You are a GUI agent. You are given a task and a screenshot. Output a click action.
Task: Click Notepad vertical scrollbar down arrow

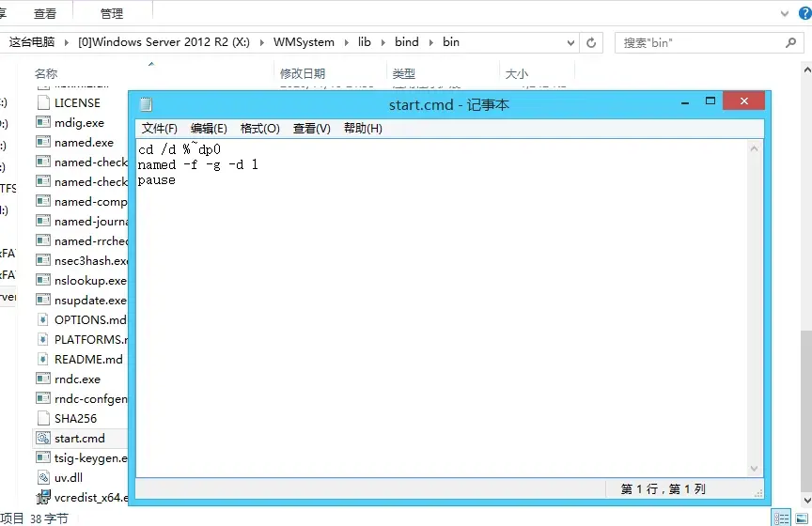pos(754,469)
